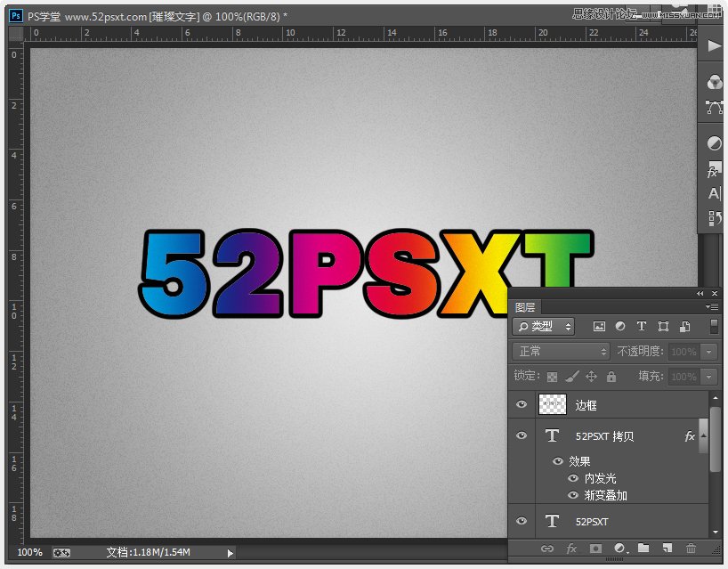Image resolution: width=728 pixels, height=569 pixels.
Task: Hide the bottom 52PSXT text layer
Action: (522, 521)
